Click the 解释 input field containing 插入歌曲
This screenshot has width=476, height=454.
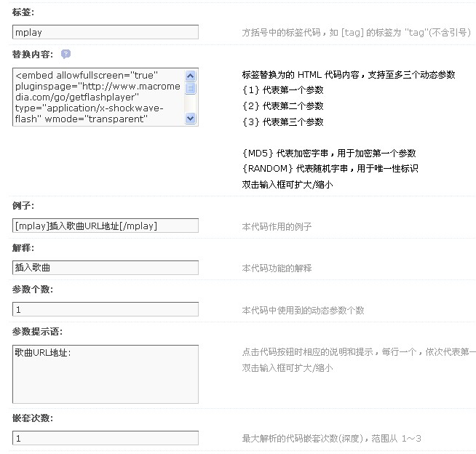click(x=106, y=268)
